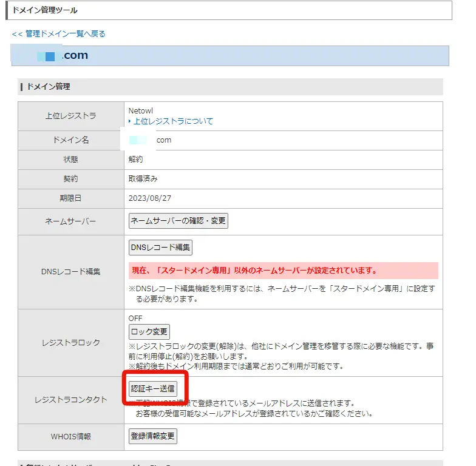
Task: Go back via 管理ドメイン一覧へ戻る link
Action: (58, 34)
